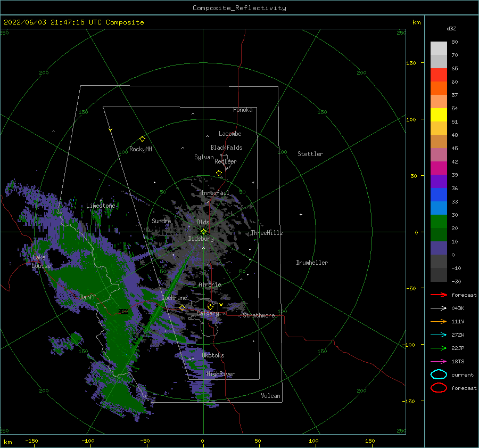This screenshot has height=448, width=479.
Task: Click the Lake Louise location label
Action: 41,262
